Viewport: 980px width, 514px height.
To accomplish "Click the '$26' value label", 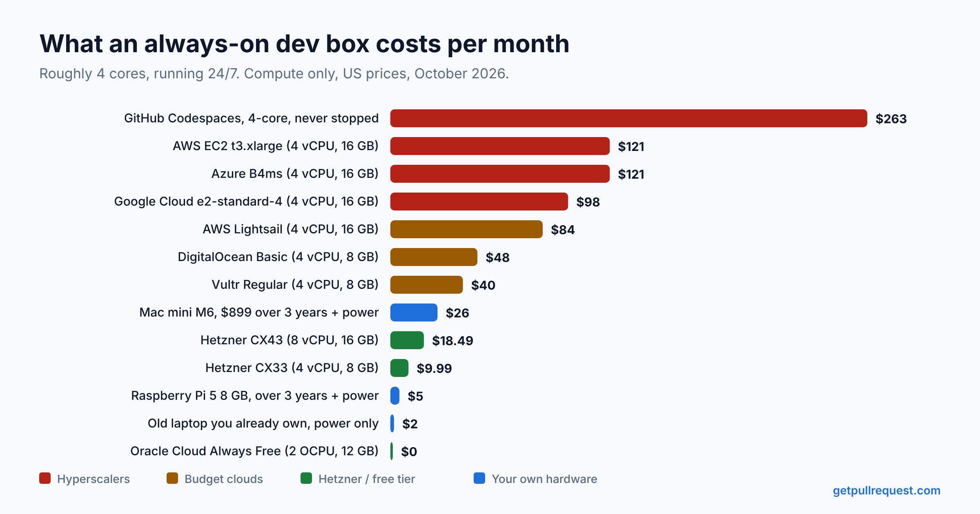I will click(x=457, y=313).
